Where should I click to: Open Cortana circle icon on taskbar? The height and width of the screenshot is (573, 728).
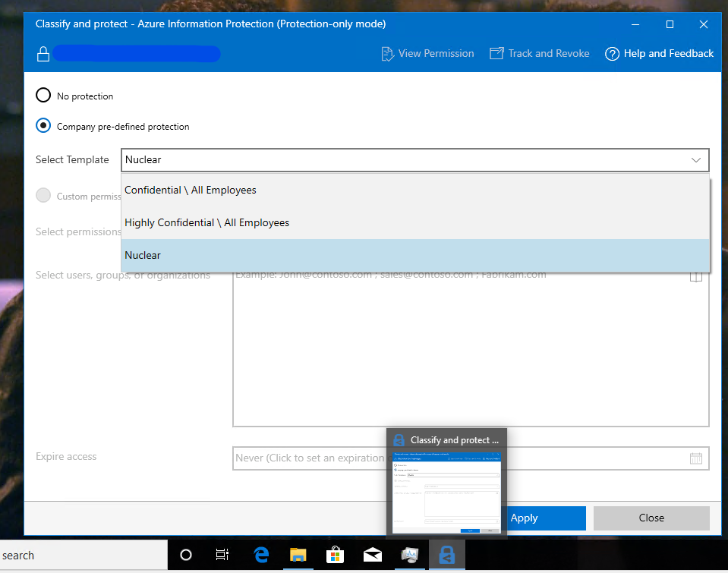pos(186,555)
